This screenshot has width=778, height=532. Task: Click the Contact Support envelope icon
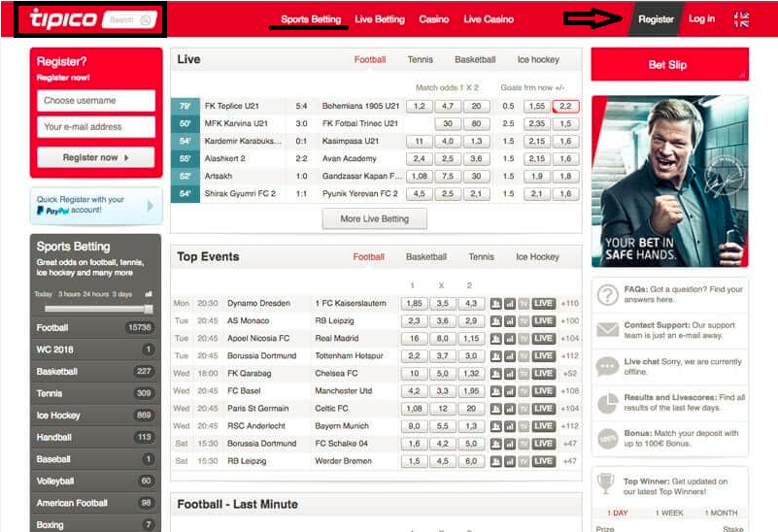click(607, 329)
